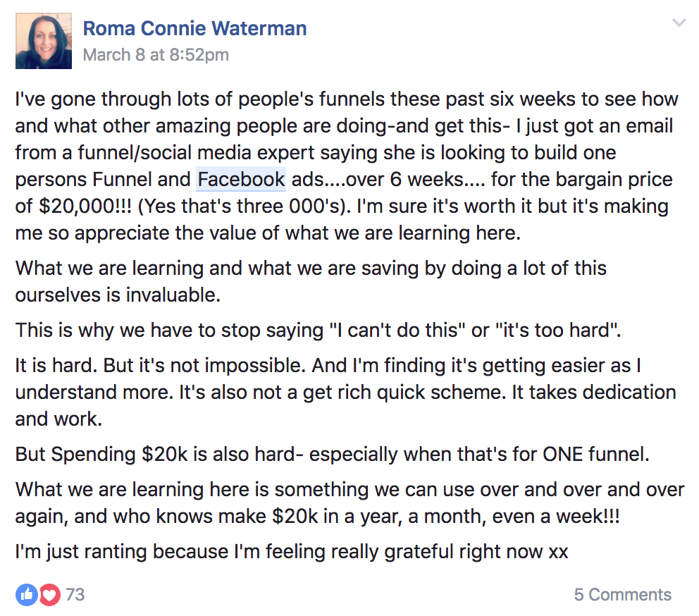The width and height of the screenshot is (699, 616).
Task: Click the blue thumbs-up Like reaction icon
Action: 27,595
